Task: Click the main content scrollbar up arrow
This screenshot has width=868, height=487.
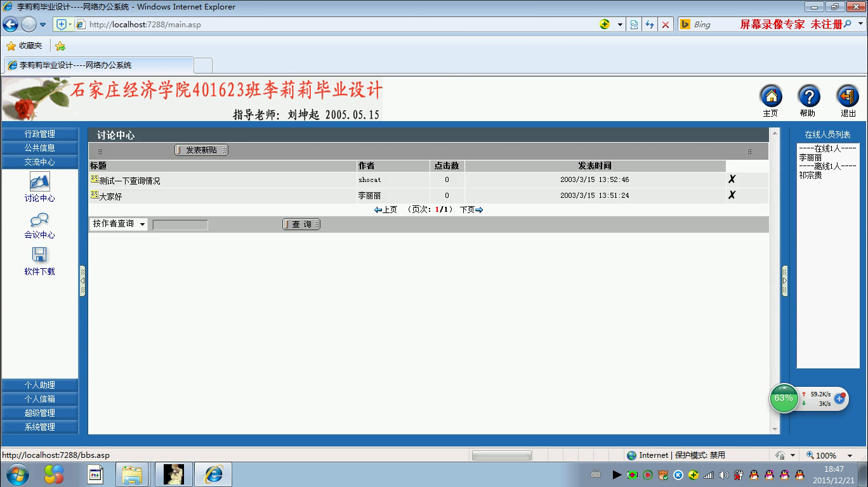Action: 775,133
